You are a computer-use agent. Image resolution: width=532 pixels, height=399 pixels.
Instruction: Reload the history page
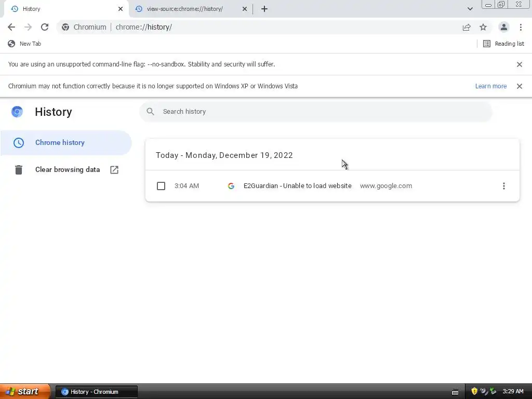[x=45, y=27]
